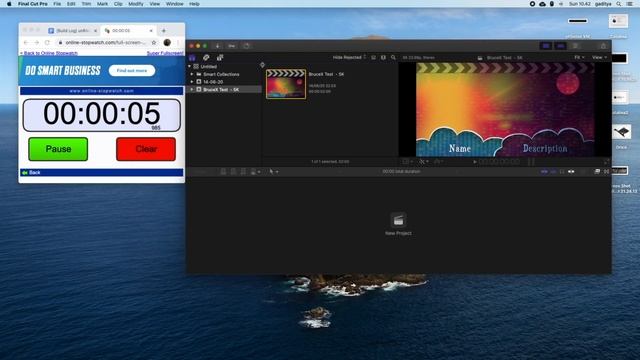
Task: Expand the 14-06-20 event triangle
Action: pyautogui.click(x=192, y=82)
